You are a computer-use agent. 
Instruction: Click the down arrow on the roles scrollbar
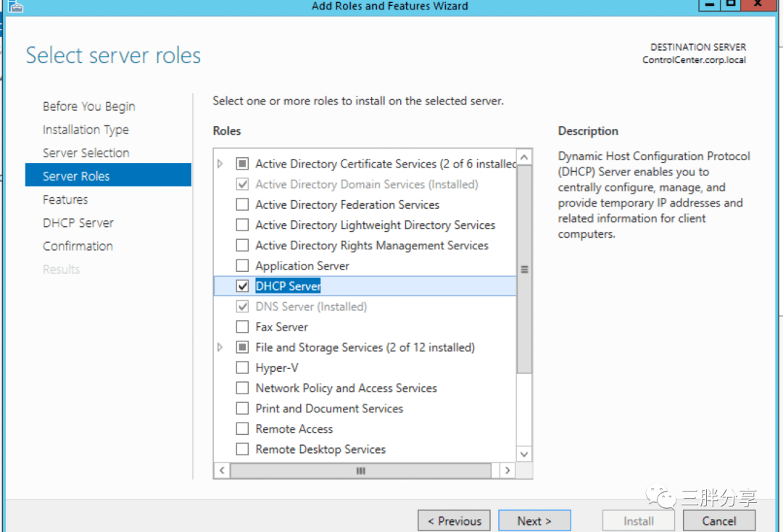(523, 454)
